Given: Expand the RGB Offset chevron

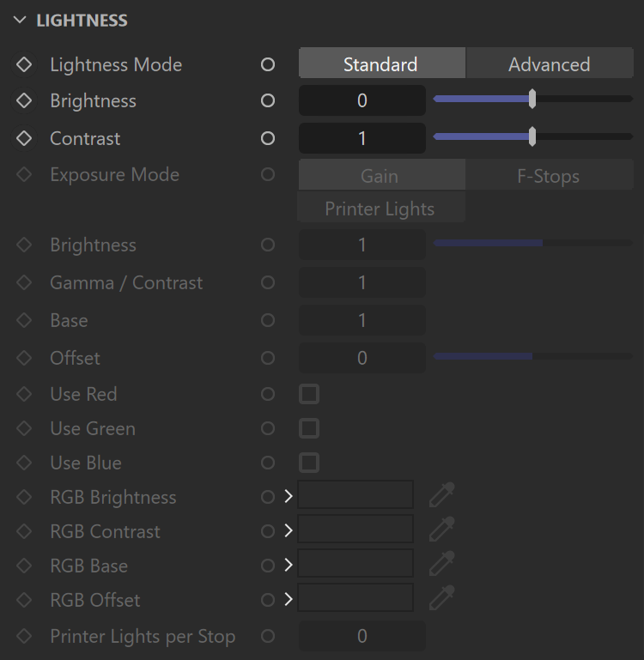Looking at the screenshot, I should coord(289,599).
